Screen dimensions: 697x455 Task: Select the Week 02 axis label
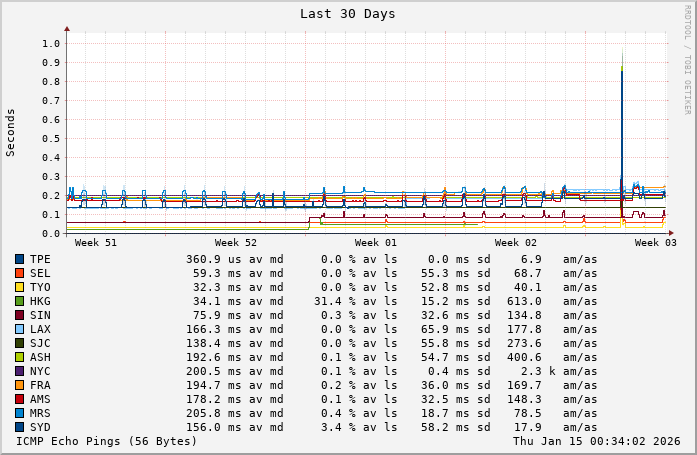point(516,243)
